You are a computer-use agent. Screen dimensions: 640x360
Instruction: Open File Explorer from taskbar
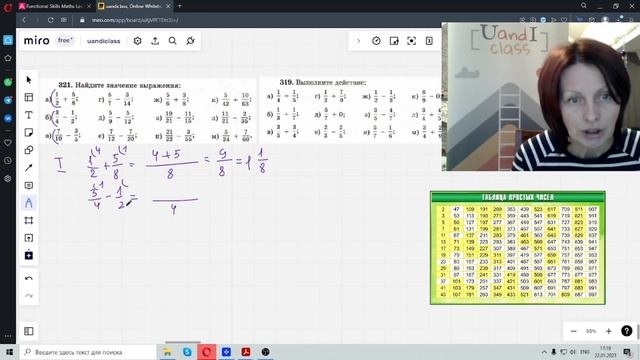click(x=167, y=352)
